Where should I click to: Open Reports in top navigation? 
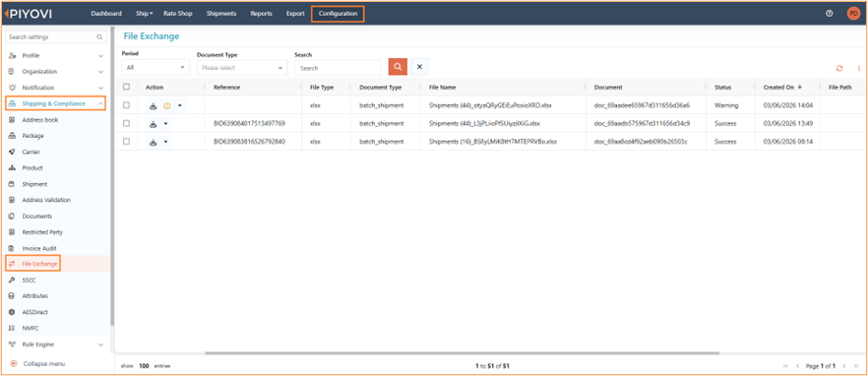pyautogui.click(x=262, y=14)
